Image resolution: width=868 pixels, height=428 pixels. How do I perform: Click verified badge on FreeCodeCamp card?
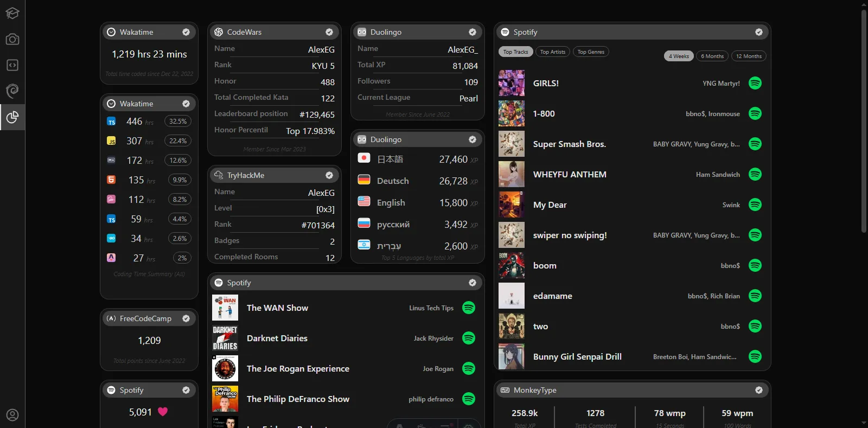pos(186,318)
